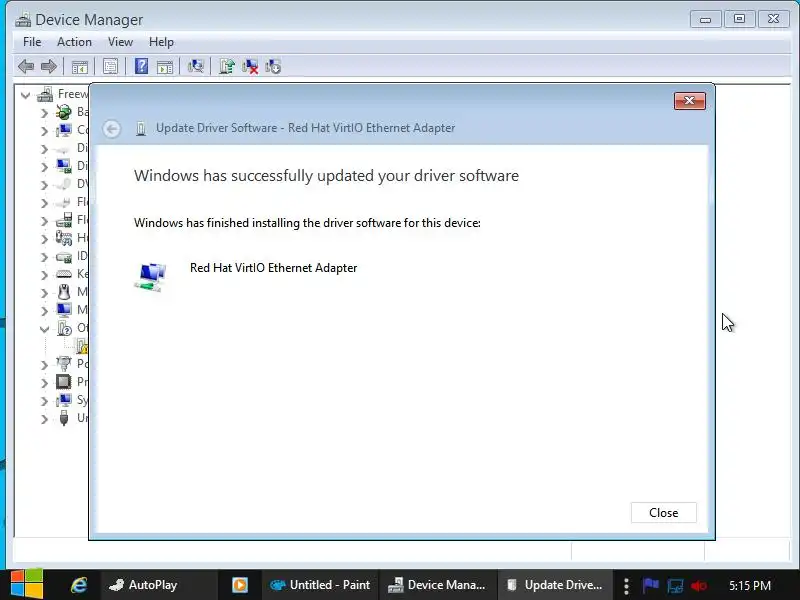Toggle the show/hide console tree icon

pos(79,66)
